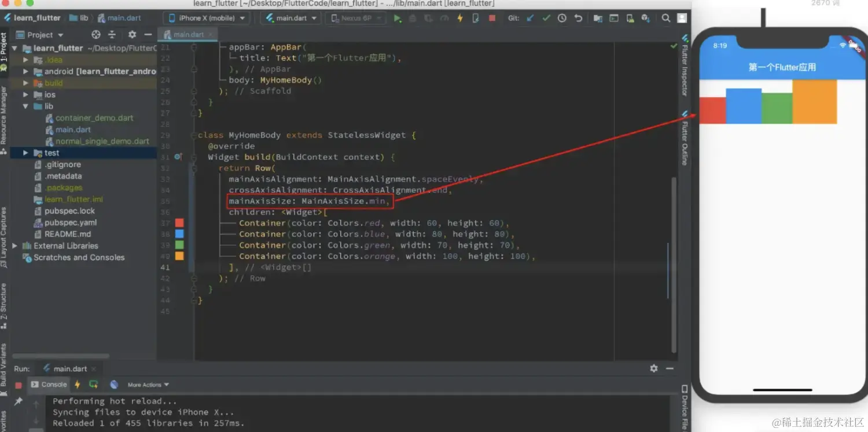Image resolution: width=868 pixels, height=432 pixels.
Task: Open the Layout Captures side tab
Action: point(4,237)
